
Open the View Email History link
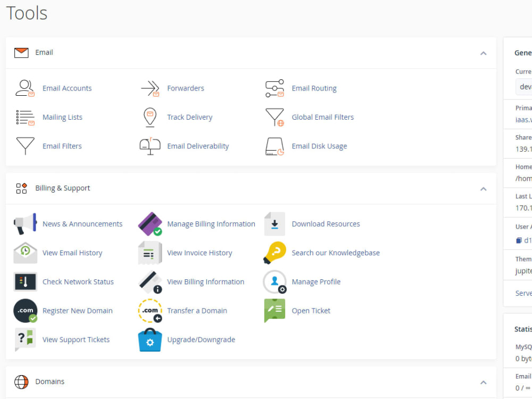tap(72, 253)
